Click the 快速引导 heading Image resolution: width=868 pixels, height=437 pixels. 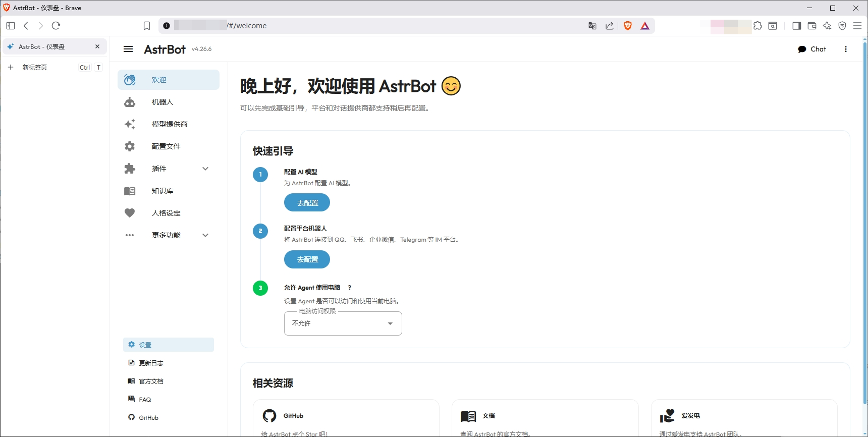pos(273,151)
